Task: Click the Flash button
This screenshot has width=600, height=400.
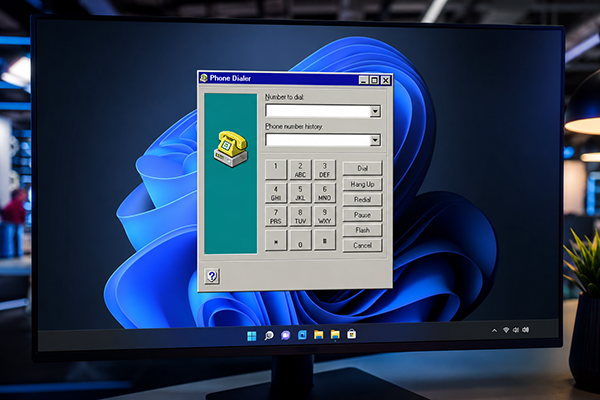Action: click(x=362, y=230)
